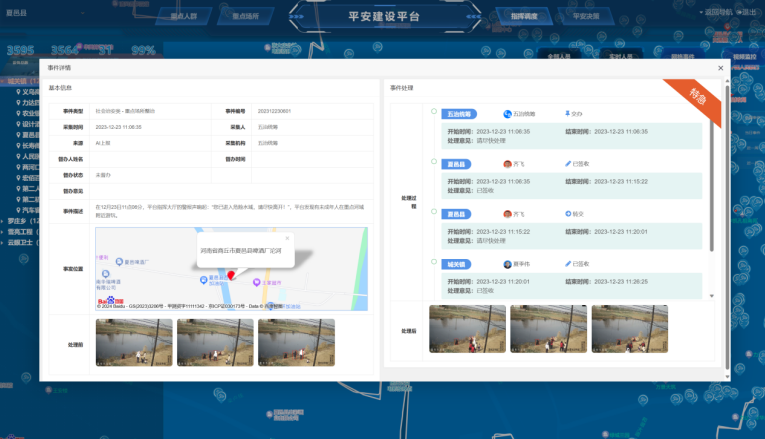
Task: Open first 处理后 photo thumbnail
Action: pyautogui.click(x=467, y=329)
